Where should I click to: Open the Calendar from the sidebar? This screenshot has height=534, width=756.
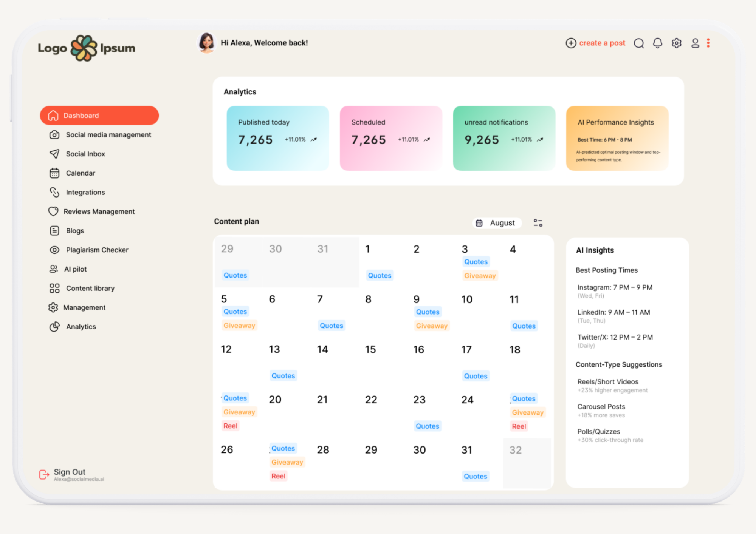(x=81, y=173)
